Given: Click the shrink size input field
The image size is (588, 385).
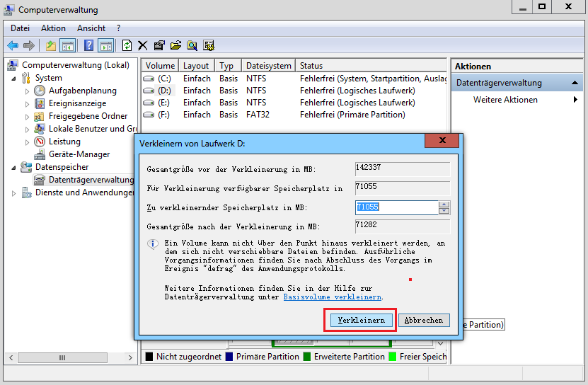Looking at the screenshot, I should (396, 207).
